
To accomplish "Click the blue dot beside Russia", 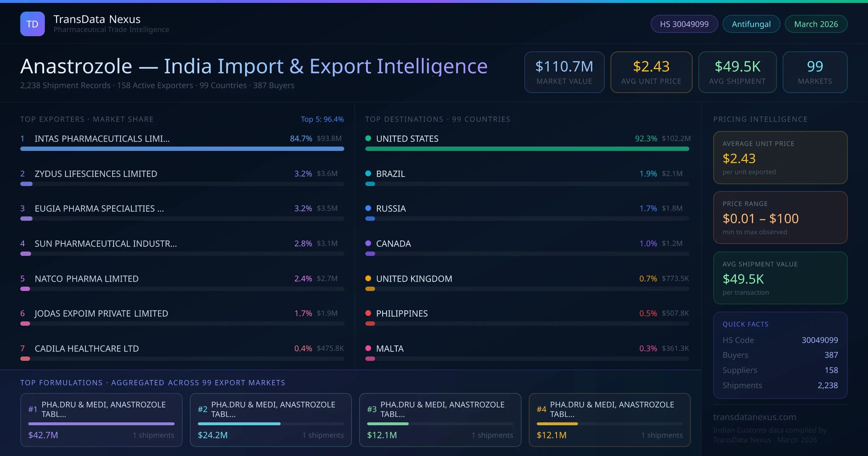I will tap(368, 208).
